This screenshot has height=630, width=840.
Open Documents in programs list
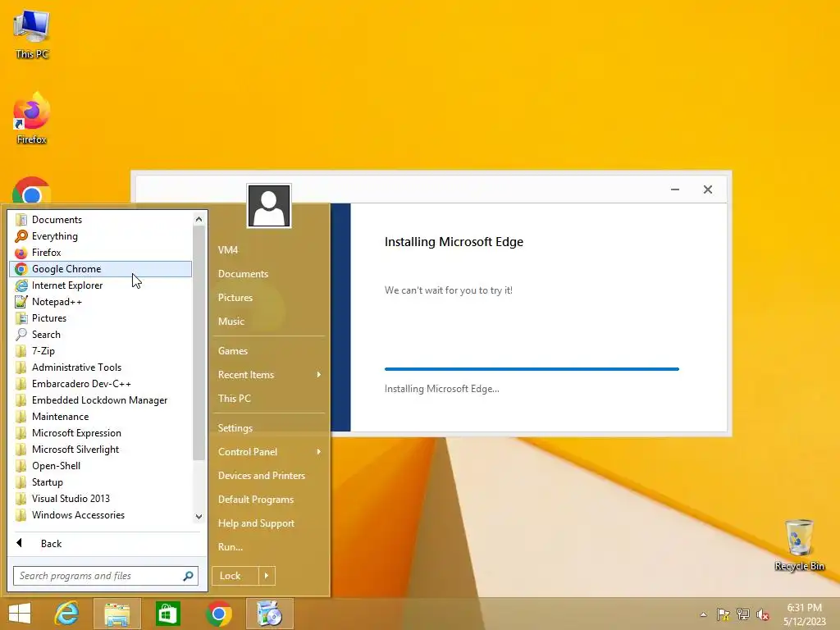pyautogui.click(x=101, y=220)
